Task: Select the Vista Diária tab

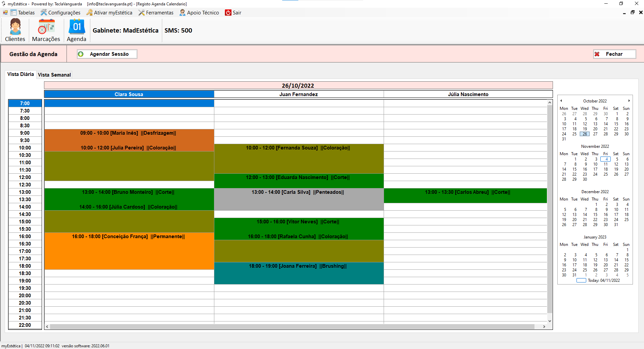Action: [20, 74]
